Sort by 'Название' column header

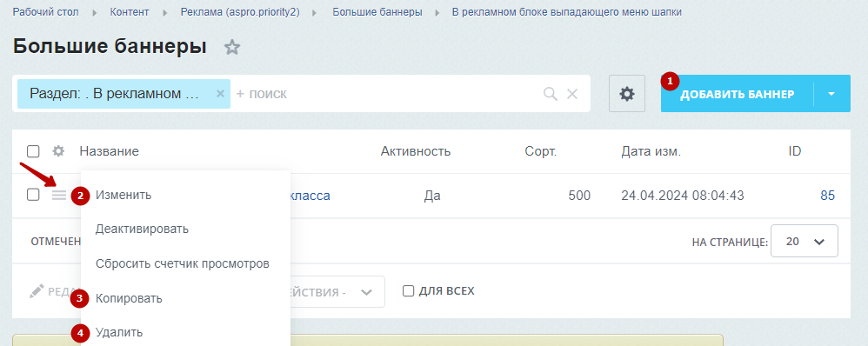pos(109,151)
